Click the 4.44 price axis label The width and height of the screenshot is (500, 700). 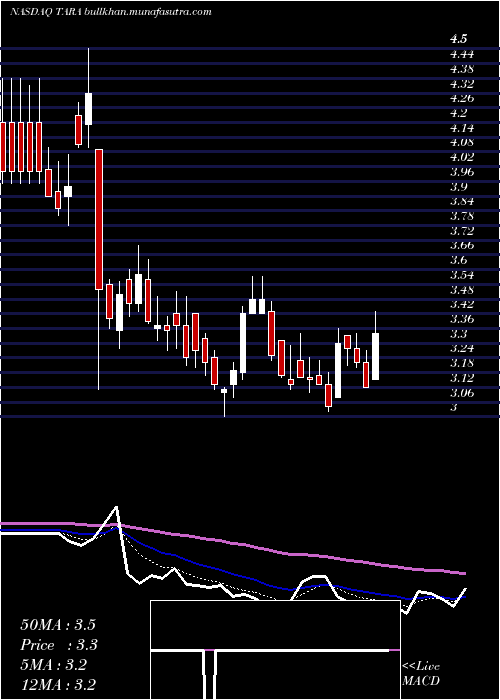tap(462, 54)
